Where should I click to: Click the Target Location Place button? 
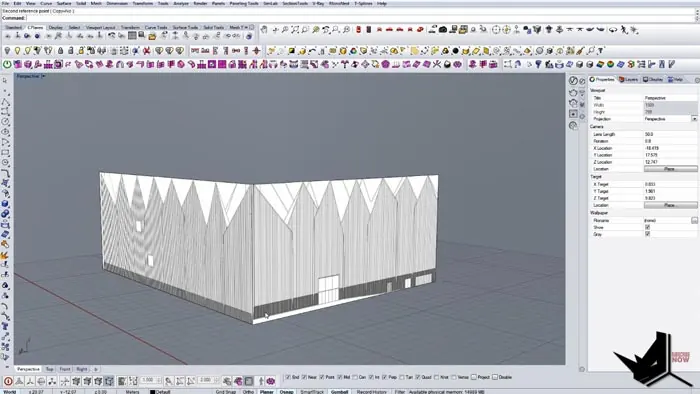click(671, 205)
